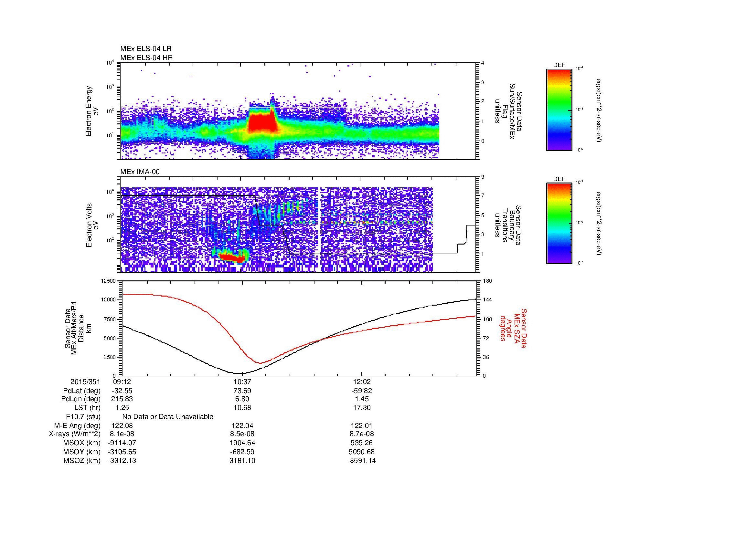Click the 'MSOY (km)' row label
This screenshot has width=756, height=534.
click(x=82, y=452)
